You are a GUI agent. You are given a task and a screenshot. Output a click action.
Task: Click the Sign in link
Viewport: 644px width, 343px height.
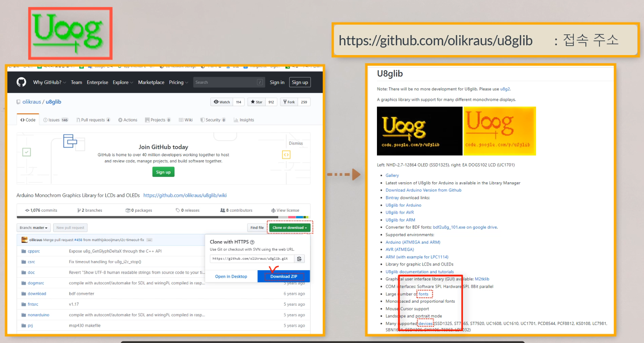[277, 82]
